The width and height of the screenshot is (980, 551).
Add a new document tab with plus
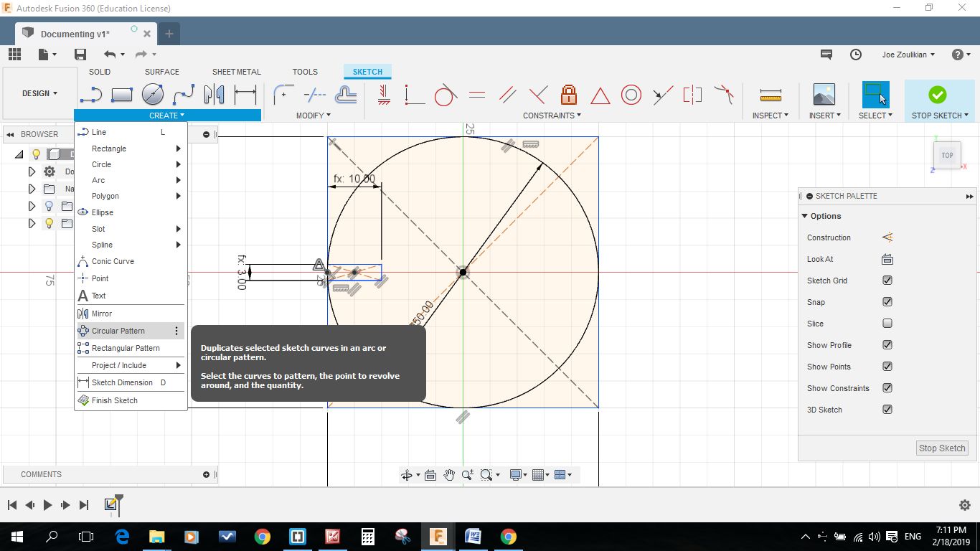pos(169,34)
